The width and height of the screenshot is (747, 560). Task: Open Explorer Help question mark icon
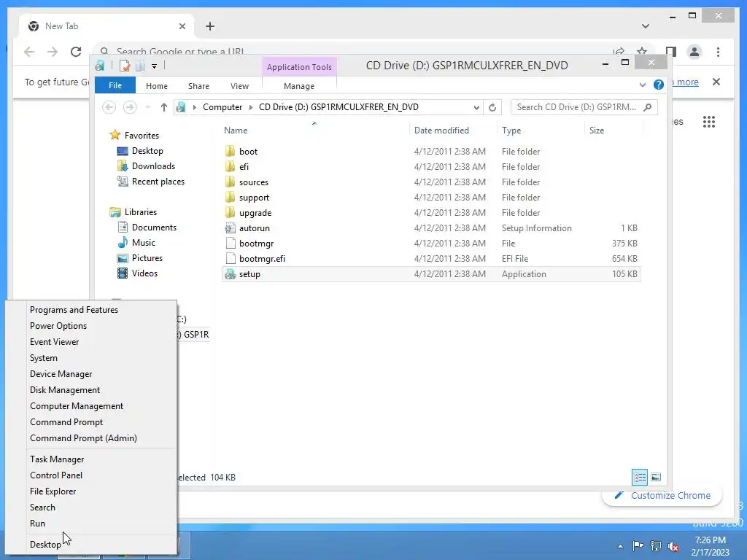659,85
